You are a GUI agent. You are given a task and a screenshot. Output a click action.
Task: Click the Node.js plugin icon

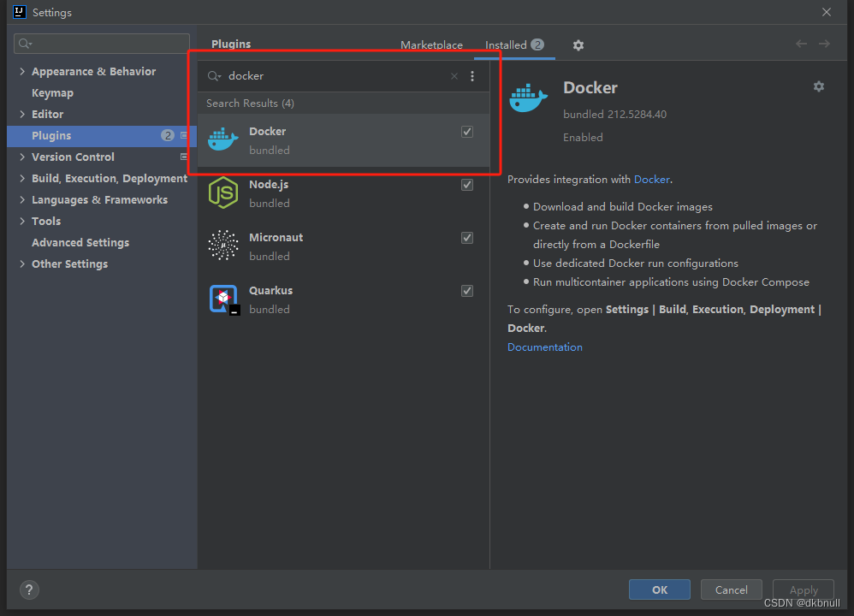point(223,192)
